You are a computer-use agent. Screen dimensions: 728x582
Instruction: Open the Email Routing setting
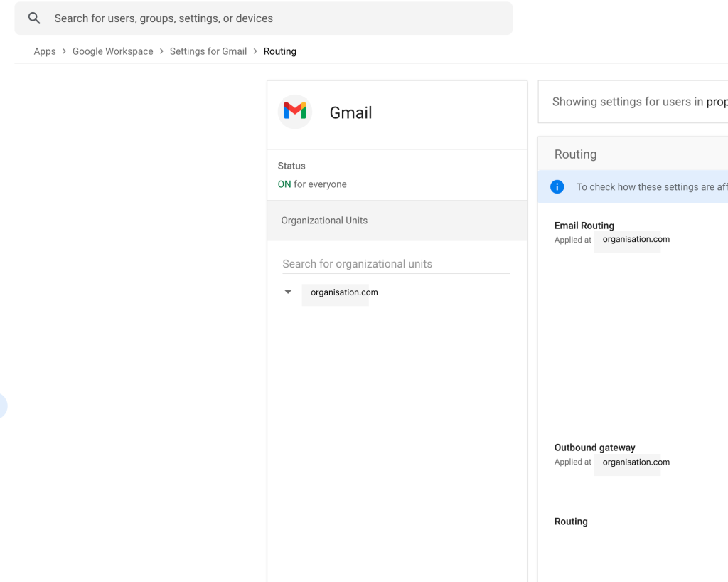584,226
